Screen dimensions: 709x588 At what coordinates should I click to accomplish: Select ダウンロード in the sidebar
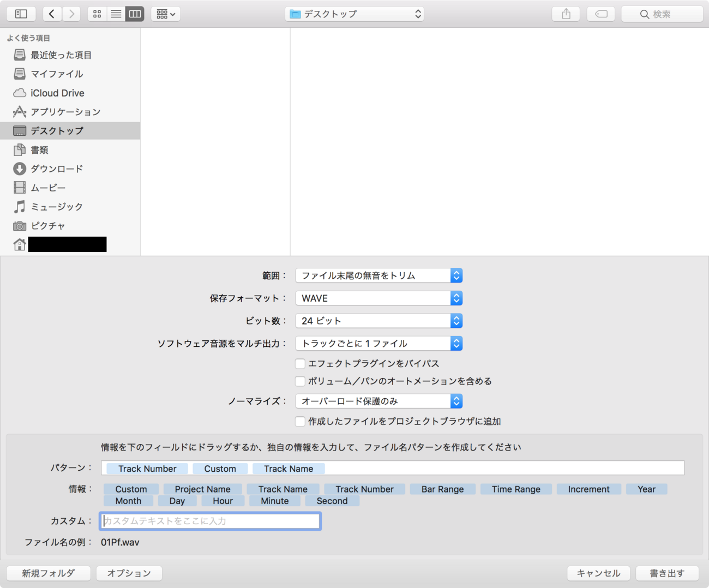(x=57, y=169)
